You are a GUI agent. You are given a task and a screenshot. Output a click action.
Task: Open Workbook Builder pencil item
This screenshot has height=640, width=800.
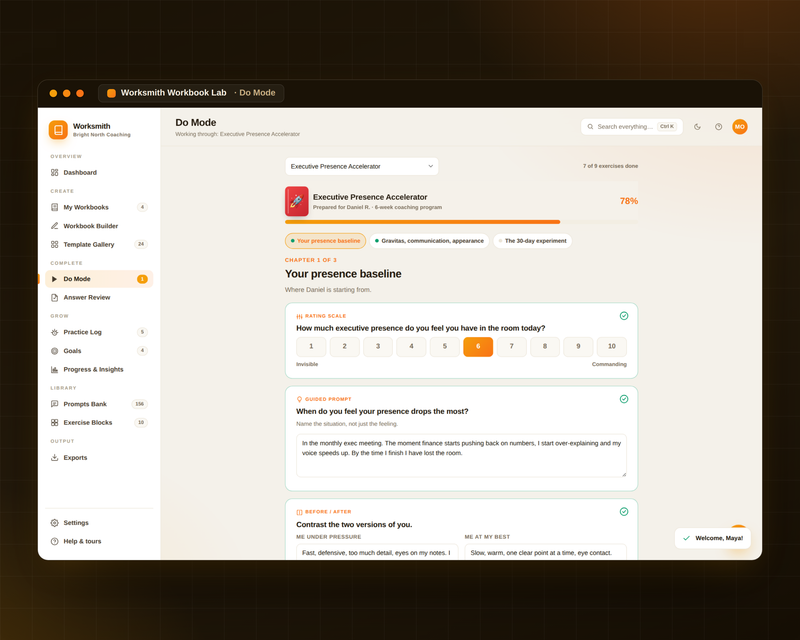coord(99,226)
